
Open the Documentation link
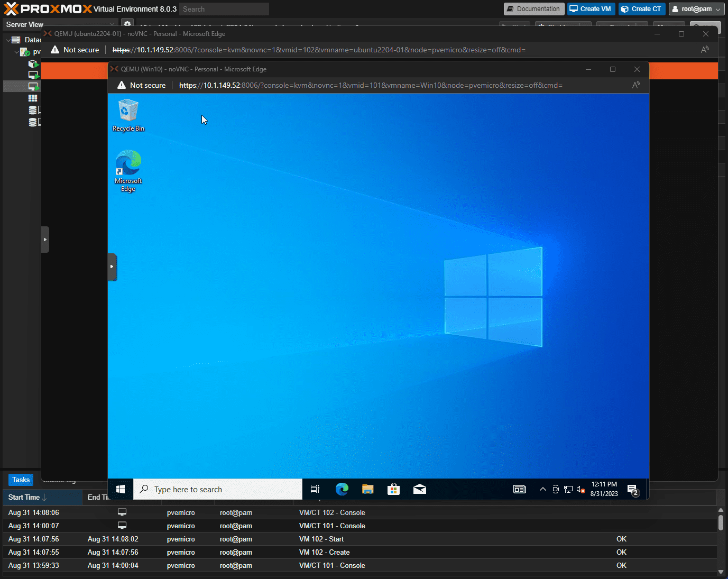[x=533, y=9]
